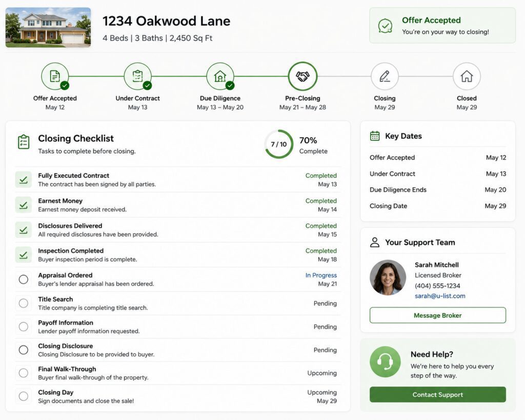
Task: Click the 4 Beds 3 Baths details text
Action: pyautogui.click(x=157, y=38)
